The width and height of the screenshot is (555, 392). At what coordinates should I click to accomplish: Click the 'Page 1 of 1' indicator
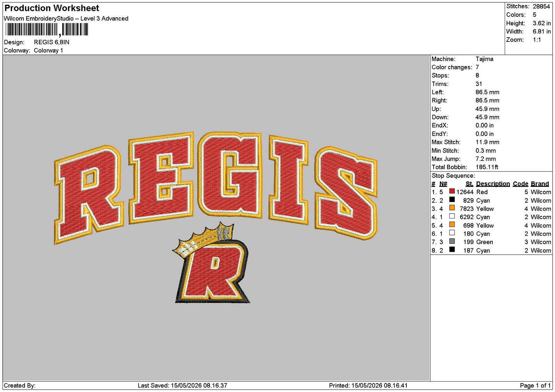pyautogui.click(x=535, y=385)
